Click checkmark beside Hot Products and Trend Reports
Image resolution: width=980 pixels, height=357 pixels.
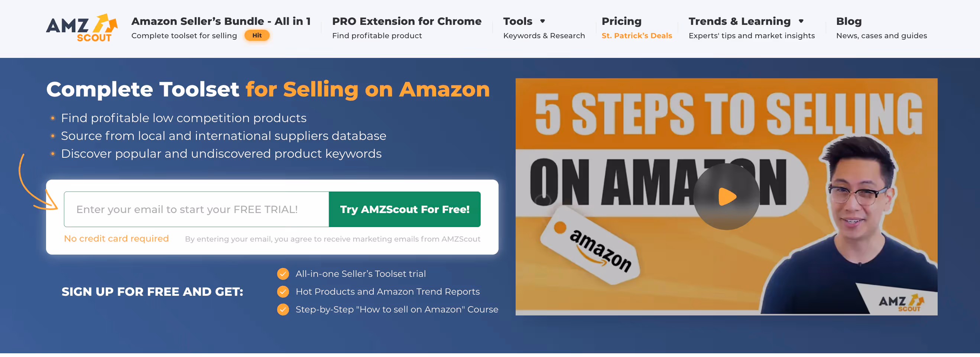coord(283,292)
